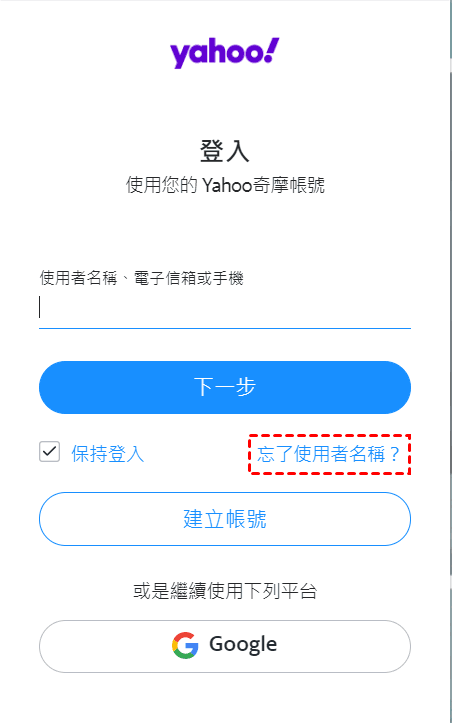This screenshot has width=452, height=723.
Task: Click the blue 下一步 button
Action: click(225, 387)
